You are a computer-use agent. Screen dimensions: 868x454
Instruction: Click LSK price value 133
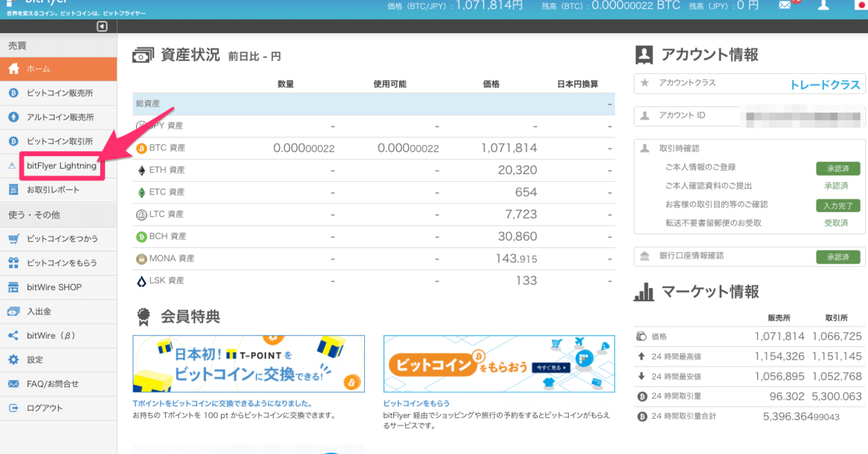click(526, 281)
